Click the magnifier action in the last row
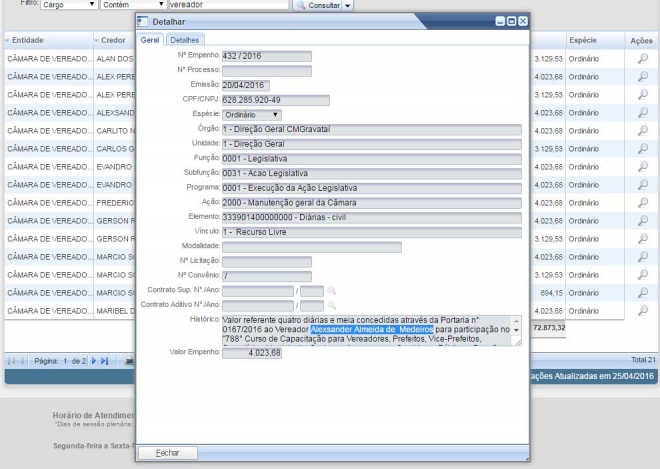 click(642, 311)
